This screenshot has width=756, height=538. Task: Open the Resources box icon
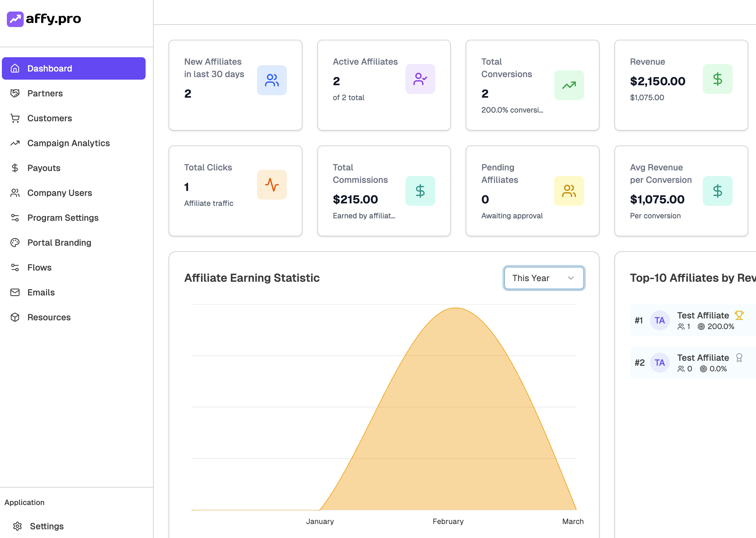15,317
